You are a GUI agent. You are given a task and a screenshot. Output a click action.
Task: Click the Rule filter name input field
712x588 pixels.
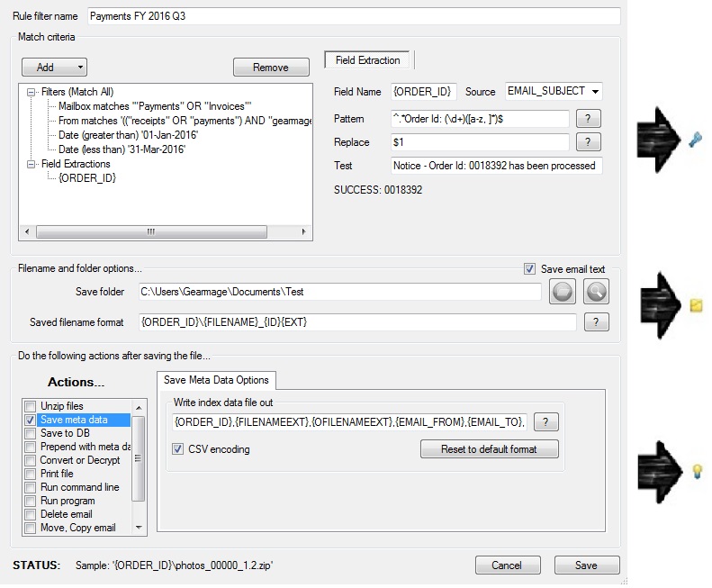pos(354,17)
